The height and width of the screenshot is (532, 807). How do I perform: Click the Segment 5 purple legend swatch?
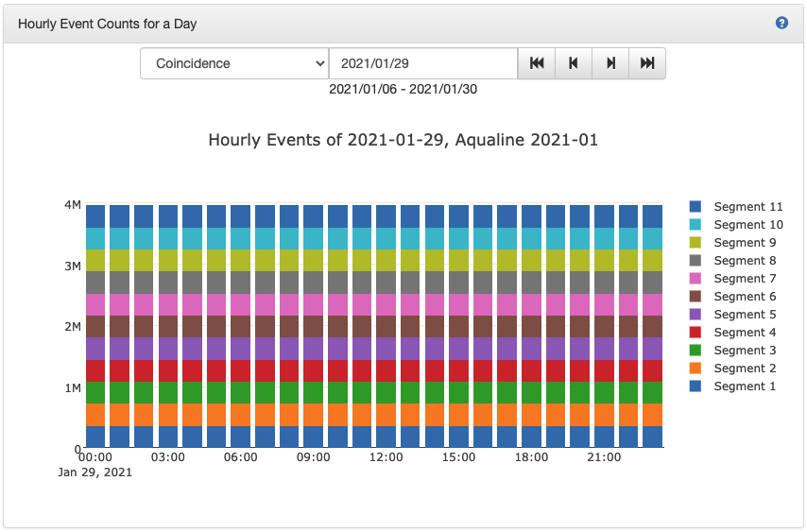click(695, 315)
